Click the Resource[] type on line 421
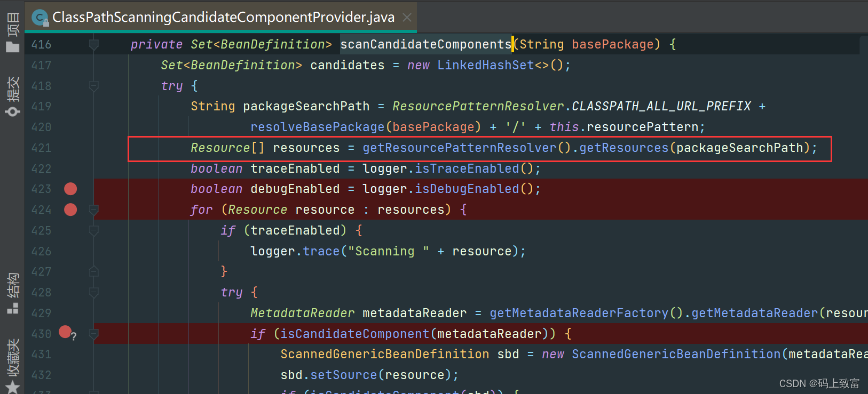 pos(228,148)
